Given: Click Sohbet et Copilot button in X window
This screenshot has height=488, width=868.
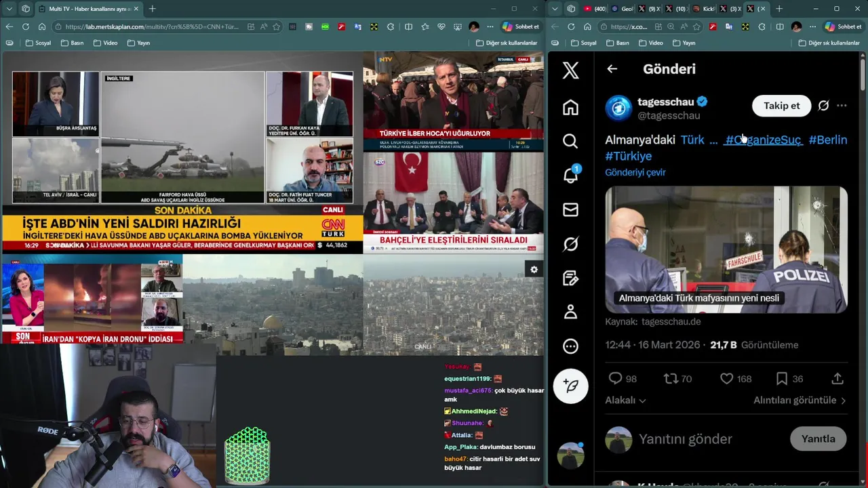Looking at the screenshot, I should 843,26.
